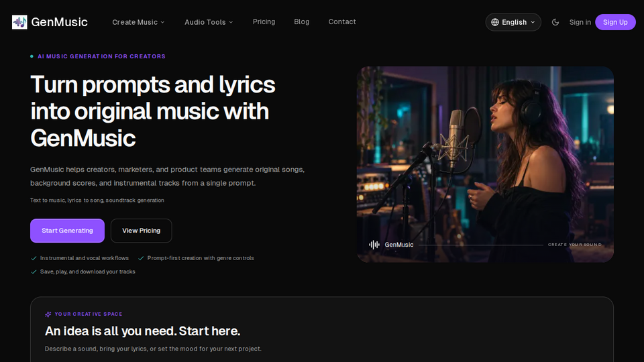Click 'Instrumental and vocal workflows' text
Viewport: 644px width, 362px height.
click(x=85, y=258)
